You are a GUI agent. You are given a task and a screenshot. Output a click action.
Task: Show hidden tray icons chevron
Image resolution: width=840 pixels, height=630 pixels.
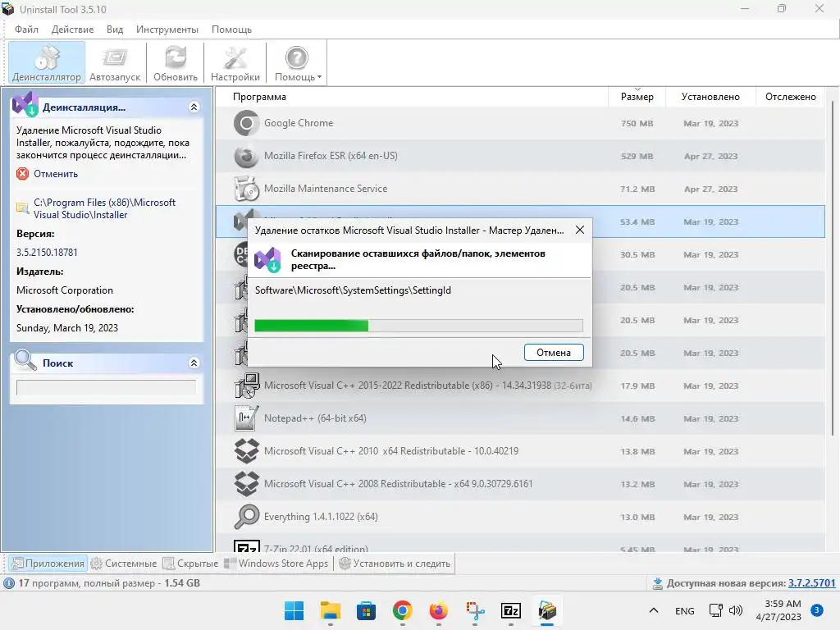[654, 610]
